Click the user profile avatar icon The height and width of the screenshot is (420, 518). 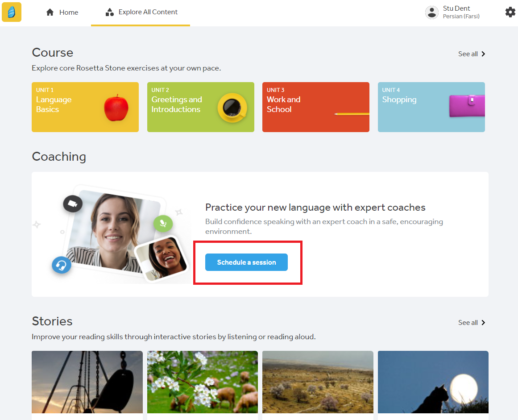[x=431, y=12]
